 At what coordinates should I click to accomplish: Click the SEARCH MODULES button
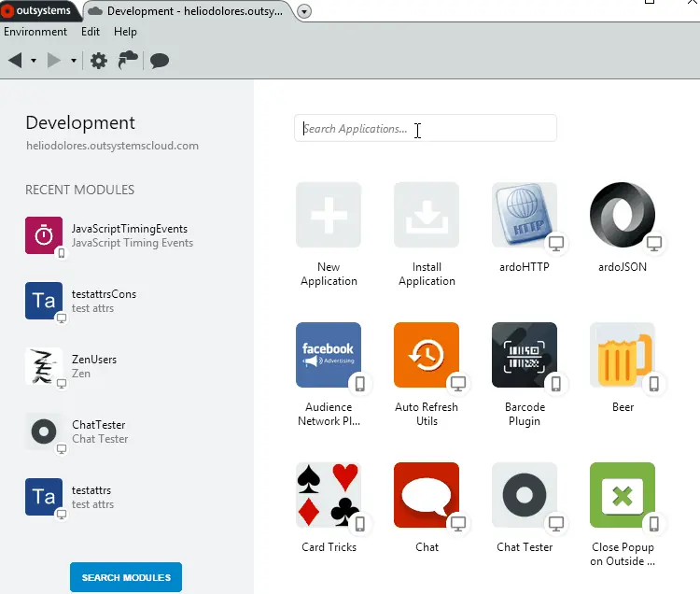click(126, 577)
